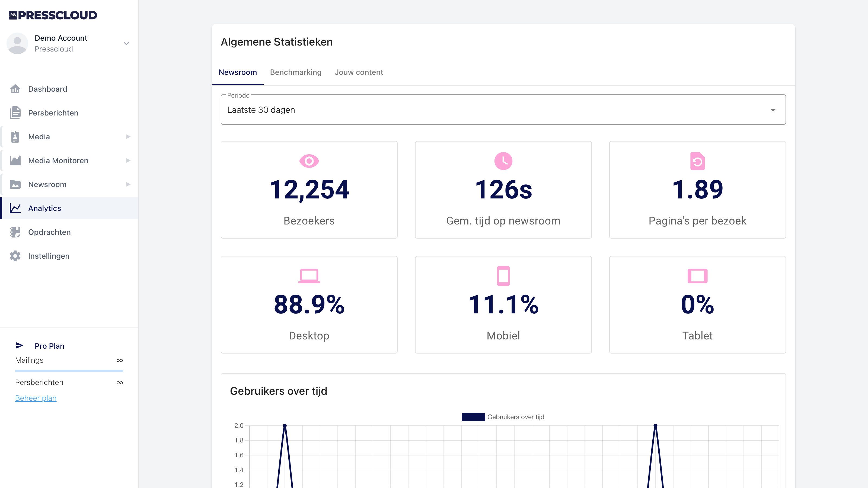Image resolution: width=868 pixels, height=488 pixels.
Task: Click the Presscloud logo
Action: click(53, 15)
